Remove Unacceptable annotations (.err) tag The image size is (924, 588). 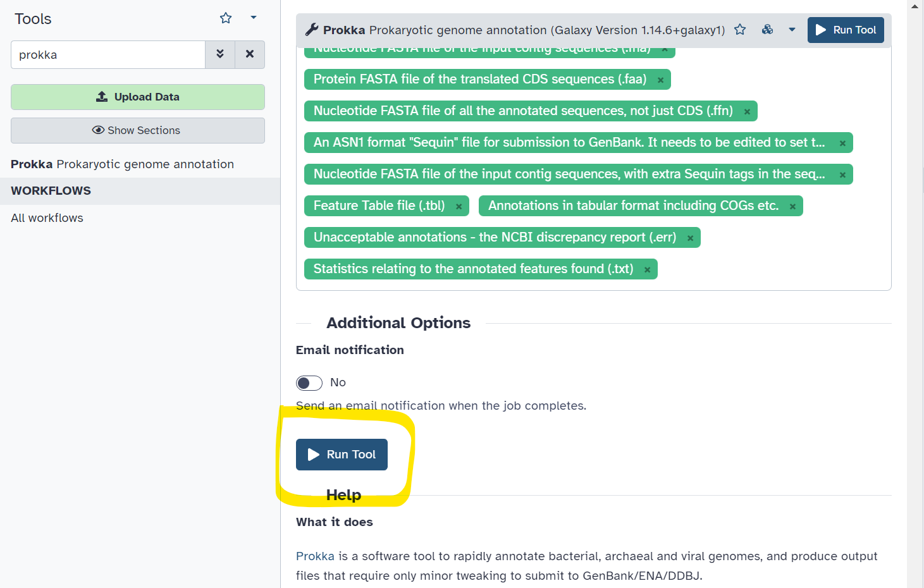click(690, 238)
